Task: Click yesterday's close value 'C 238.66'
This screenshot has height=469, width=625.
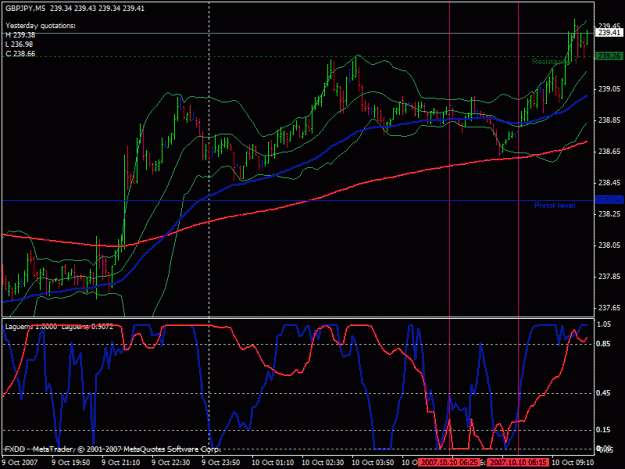Action: (x=20, y=54)
